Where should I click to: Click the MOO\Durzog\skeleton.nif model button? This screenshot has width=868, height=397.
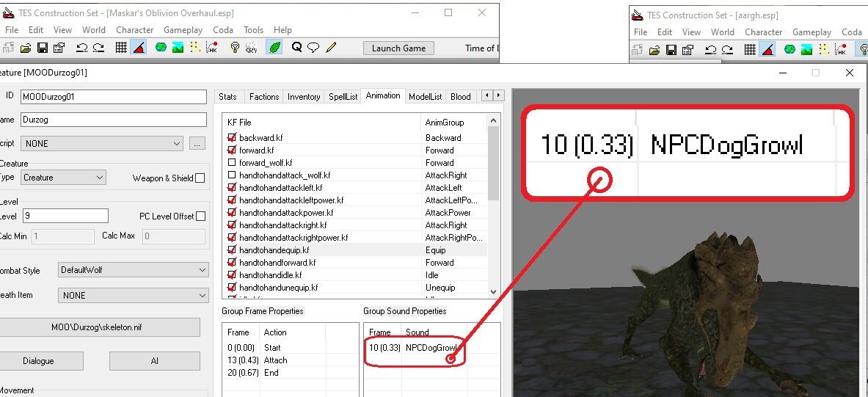(x=98, y=327)
